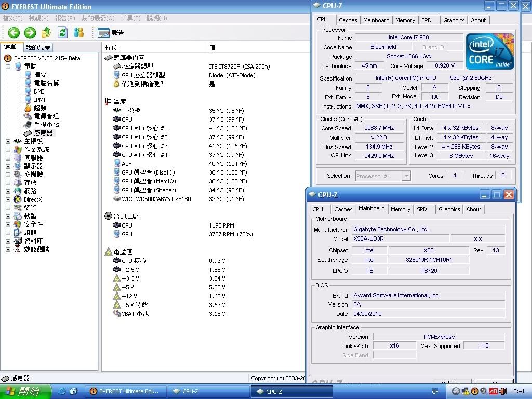The width and height of the screenshot is (532, 399).
Task: Click Internet Explorer quick launch icon
Action: pyautogui.click(x=62, y=391)
